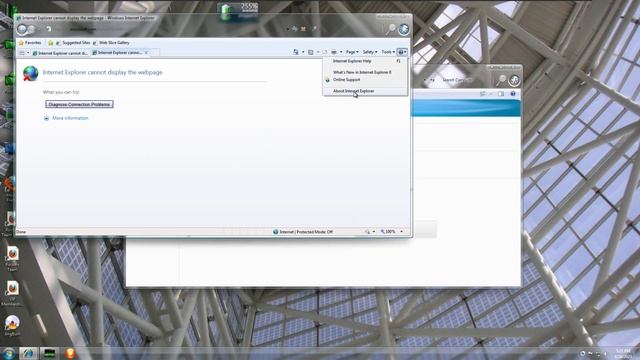Screen dimensions: 640x360
Task: Click the error globe icon on webpage
Action: tap(31, 73)
